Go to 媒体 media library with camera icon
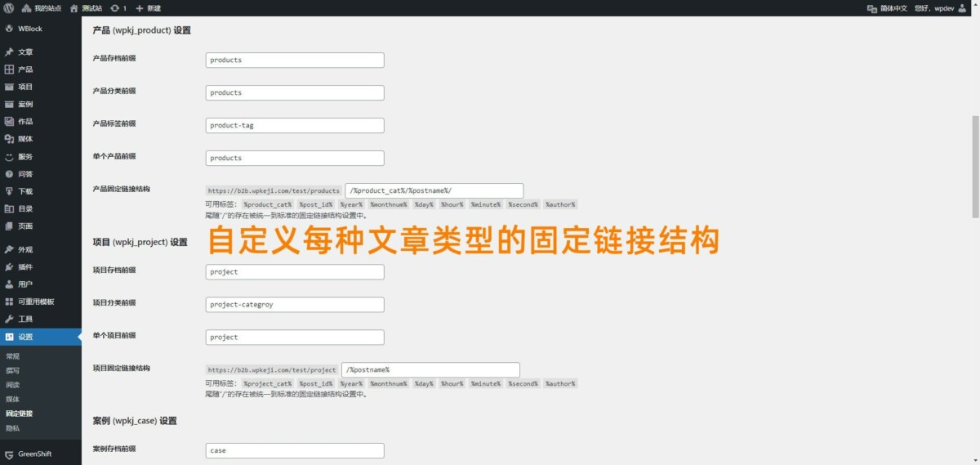This screenshot has width=980, height=465. pos(24,139)
